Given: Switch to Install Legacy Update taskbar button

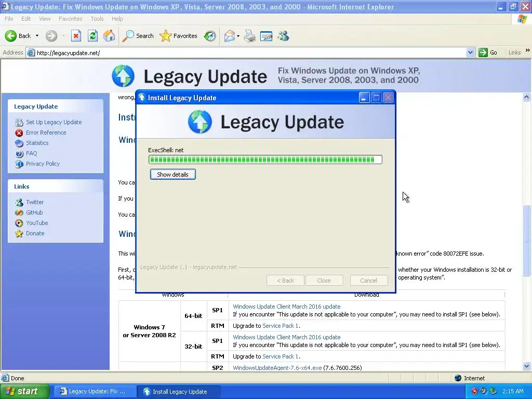Looking at the screenshot, I should coord(179,392).
